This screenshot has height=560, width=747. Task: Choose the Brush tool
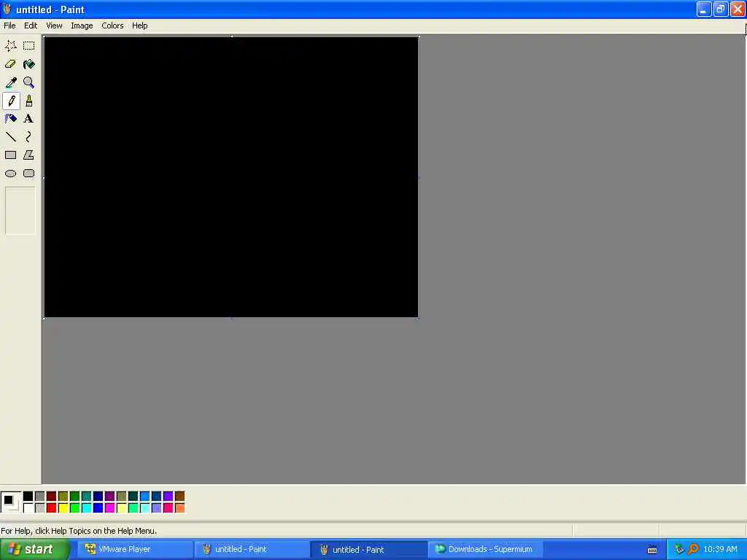tap(29, 101)
